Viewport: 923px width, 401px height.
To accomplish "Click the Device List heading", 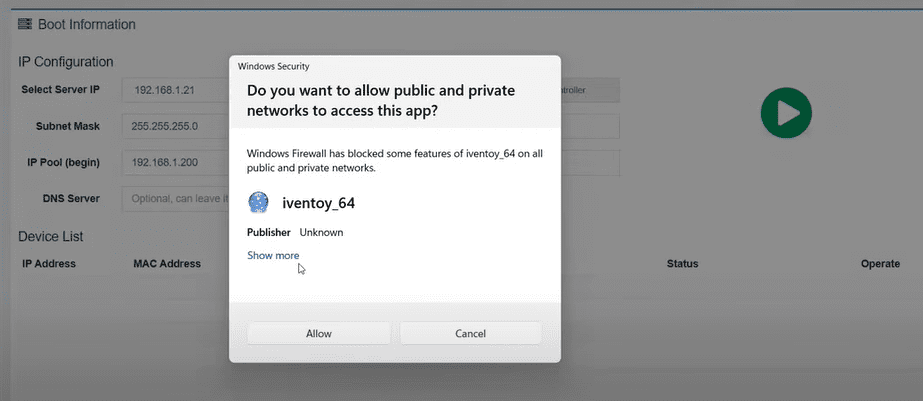I will click(x=51, y=237).
